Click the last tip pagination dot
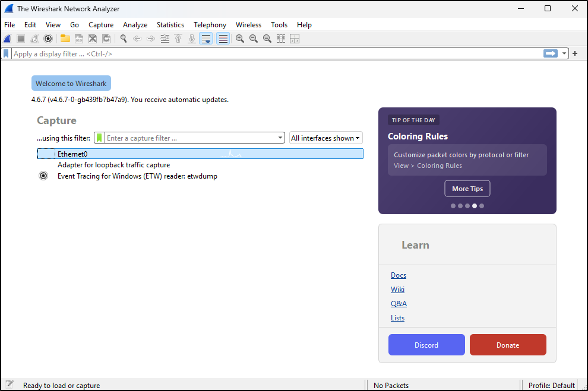 [482, 206]
